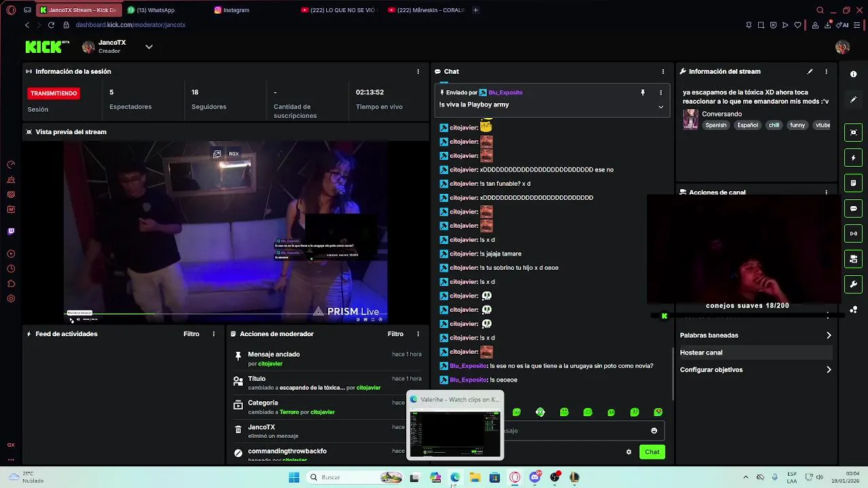The image size is (868, 488).
Task: Unpin the pinned message from Blu_Exposito
Action: coord(643,92)
